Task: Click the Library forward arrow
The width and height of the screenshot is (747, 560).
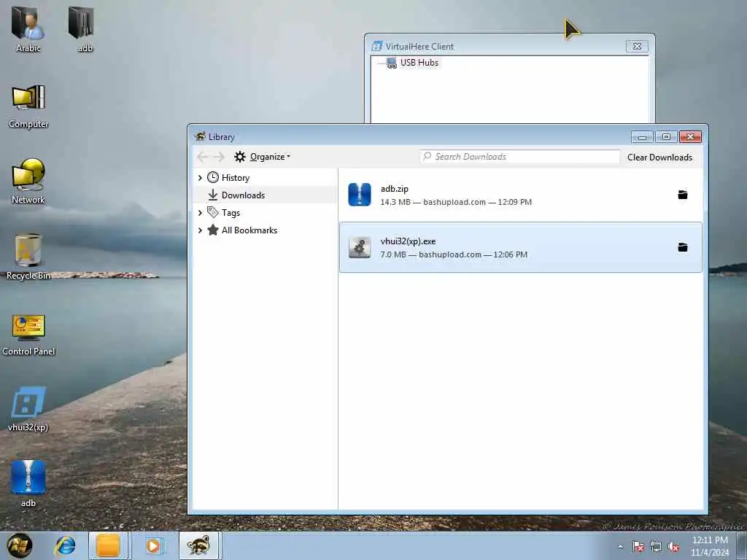Action: pyautogui.click(x=219, y=157)
